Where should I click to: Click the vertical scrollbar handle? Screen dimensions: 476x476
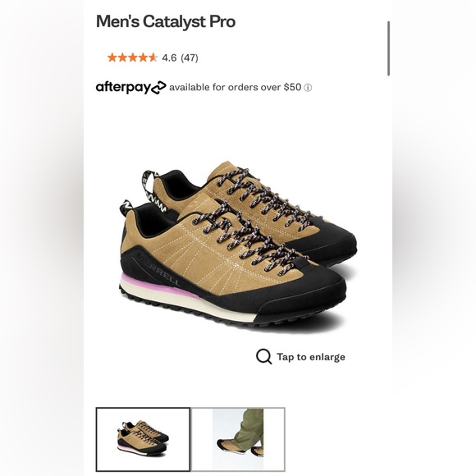[x=388, y=48]
